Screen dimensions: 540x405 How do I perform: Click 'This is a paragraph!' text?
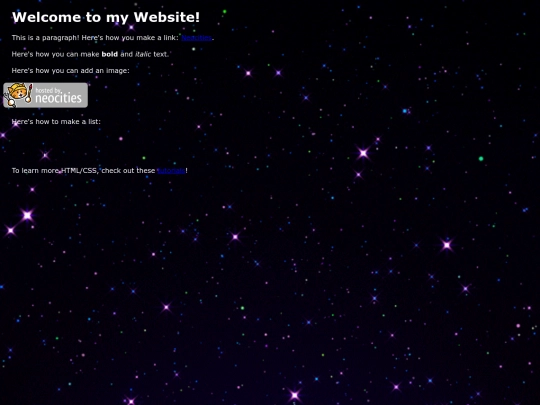(x=45, y=38)
